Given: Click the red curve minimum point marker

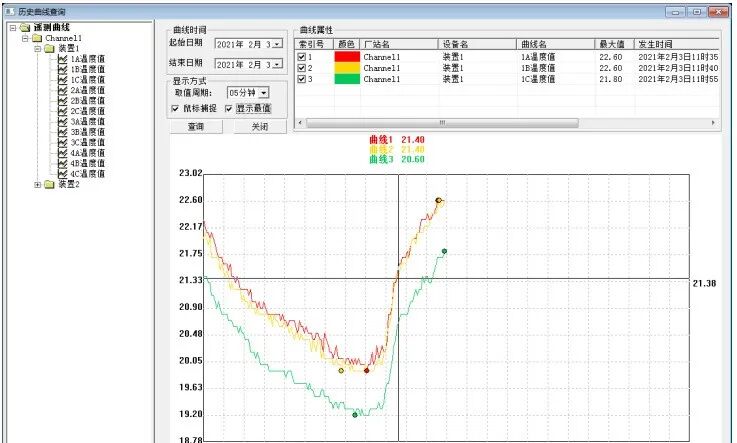Looking at the screenshot, I should point(367,371).
